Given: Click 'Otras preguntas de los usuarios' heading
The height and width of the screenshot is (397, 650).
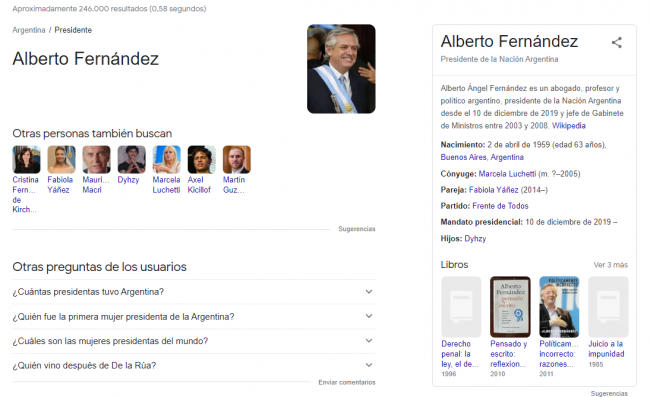Looking at the screenshot, I should tap(99, 267).
